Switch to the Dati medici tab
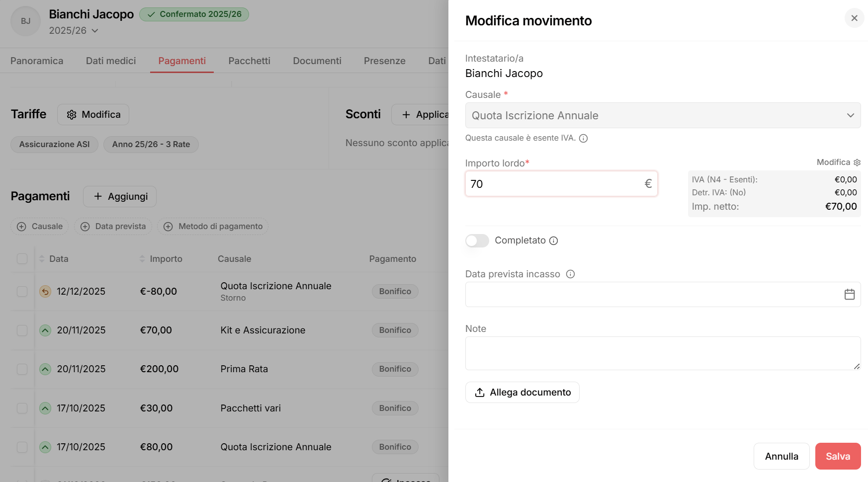 click(111, 61)
